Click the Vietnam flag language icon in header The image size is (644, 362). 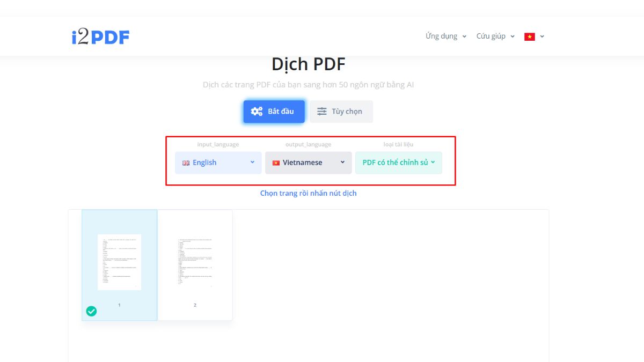[530, 36]
